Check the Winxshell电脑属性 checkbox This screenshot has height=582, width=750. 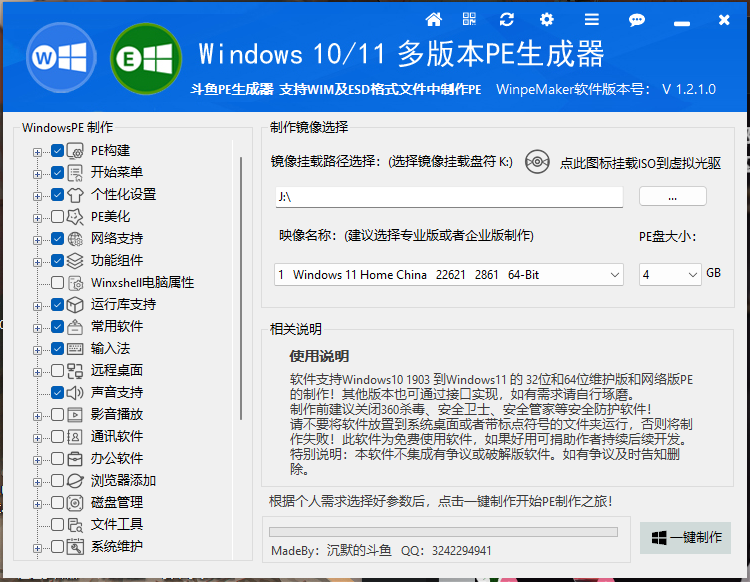coord(57,283)
